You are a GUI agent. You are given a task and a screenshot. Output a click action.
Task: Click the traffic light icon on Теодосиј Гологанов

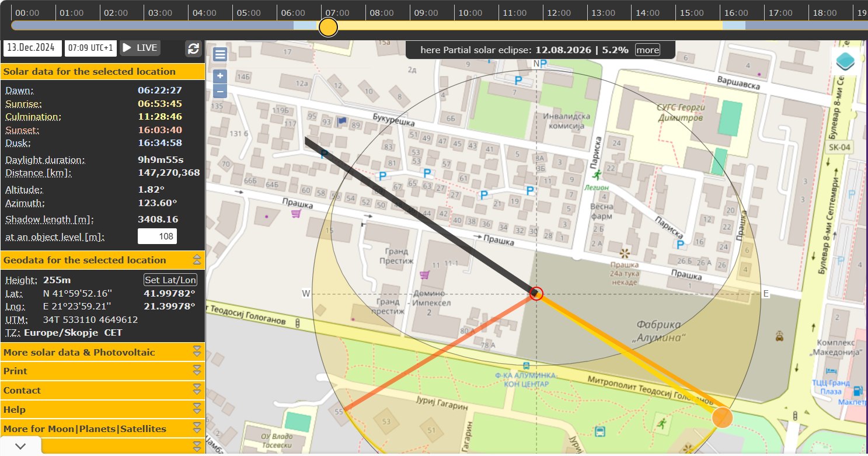[298, 323]
